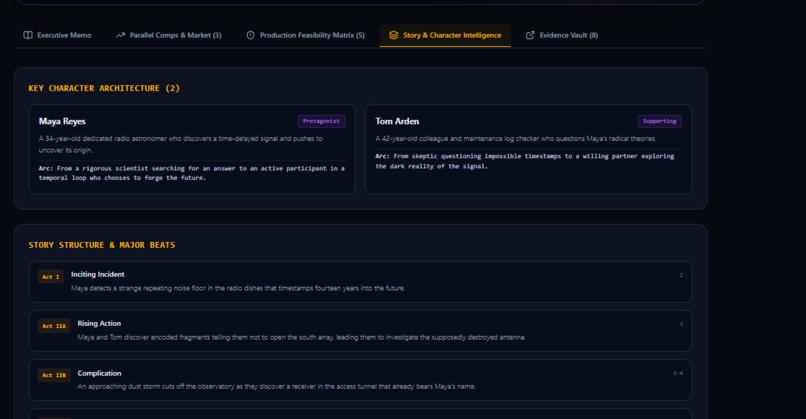806x419 pixels.
Task: Open the Executive Memo tab
Action: [x=57, y=35]
